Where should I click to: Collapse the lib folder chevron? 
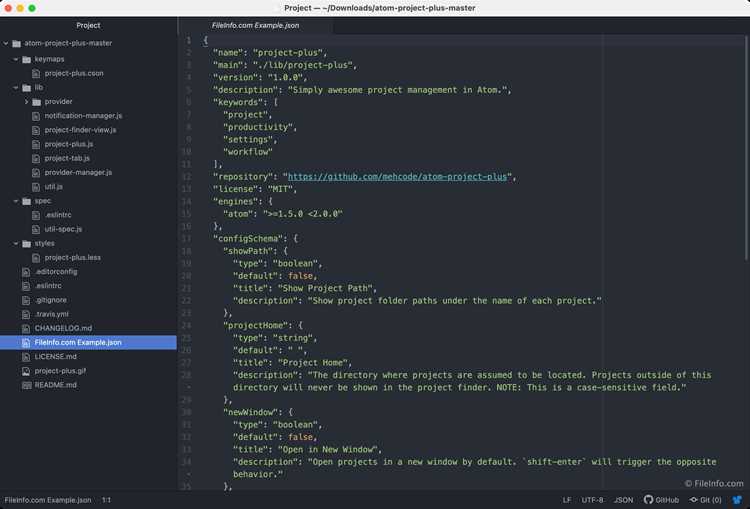click(x=16, y=88)
